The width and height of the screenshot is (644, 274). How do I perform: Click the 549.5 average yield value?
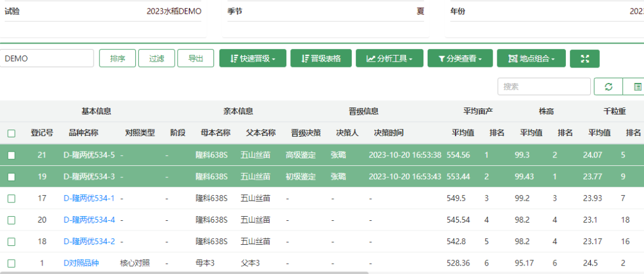pos(456,198)
